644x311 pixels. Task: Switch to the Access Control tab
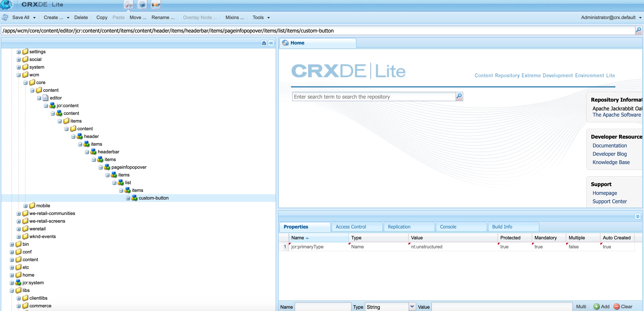[350, 227]
